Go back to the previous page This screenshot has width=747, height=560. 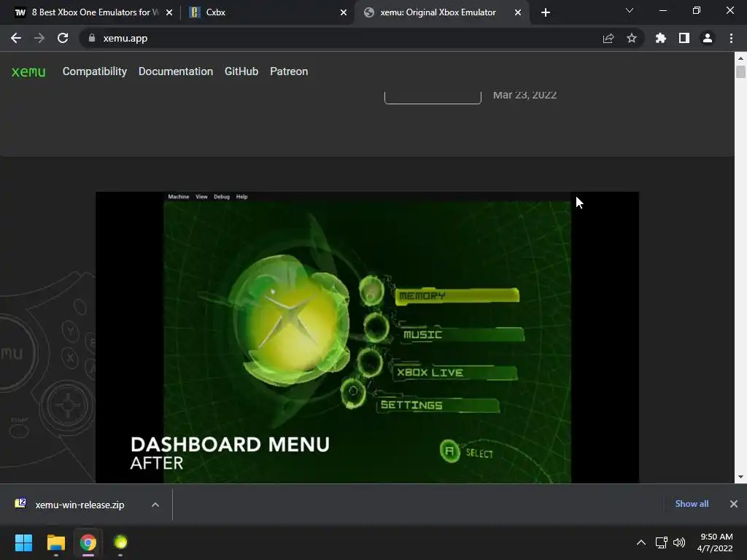pyautogui.click(x=16, y=38)
